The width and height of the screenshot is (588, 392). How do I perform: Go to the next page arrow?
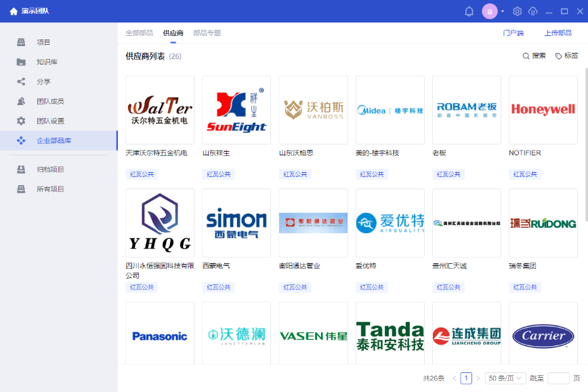(x=478, y=378)
